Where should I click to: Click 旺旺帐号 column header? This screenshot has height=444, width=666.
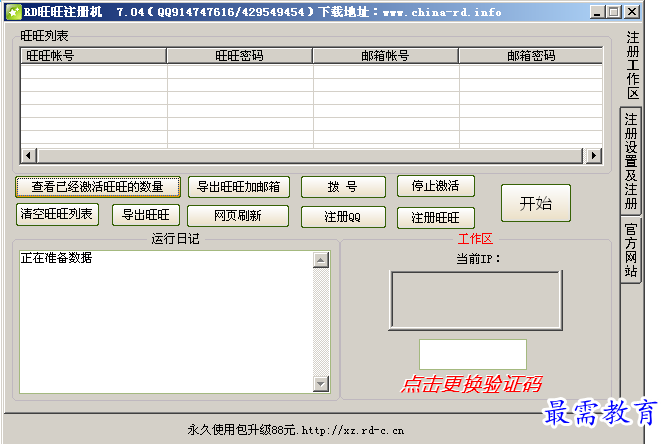click(93, 56)
